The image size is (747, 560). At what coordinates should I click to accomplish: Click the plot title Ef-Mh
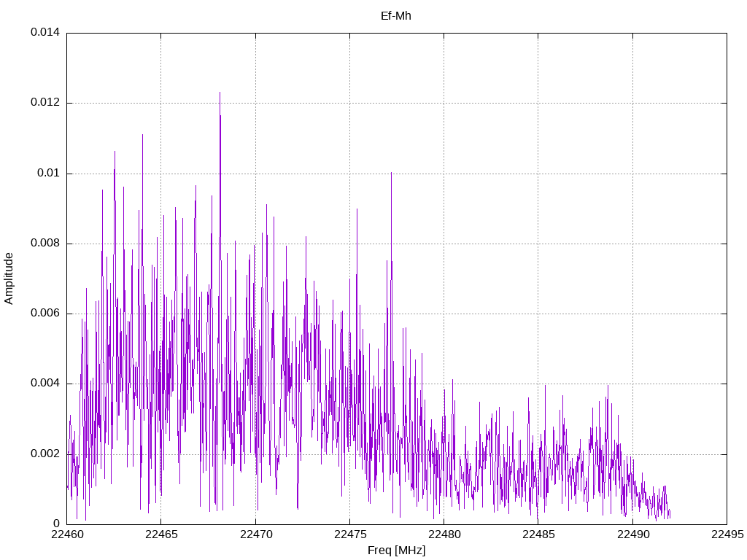point(396,15)
